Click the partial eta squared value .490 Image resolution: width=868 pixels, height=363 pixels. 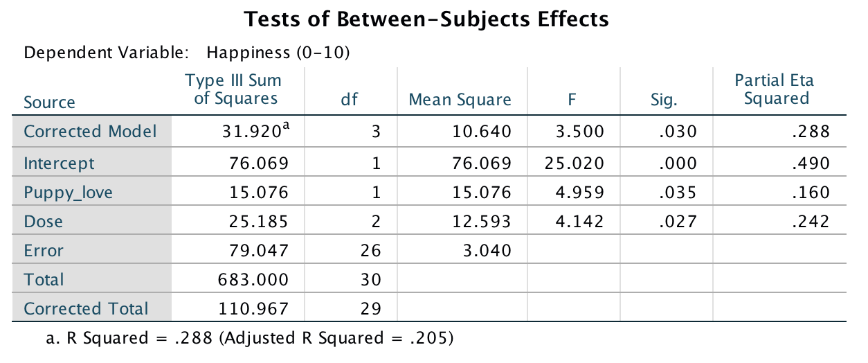811,163
